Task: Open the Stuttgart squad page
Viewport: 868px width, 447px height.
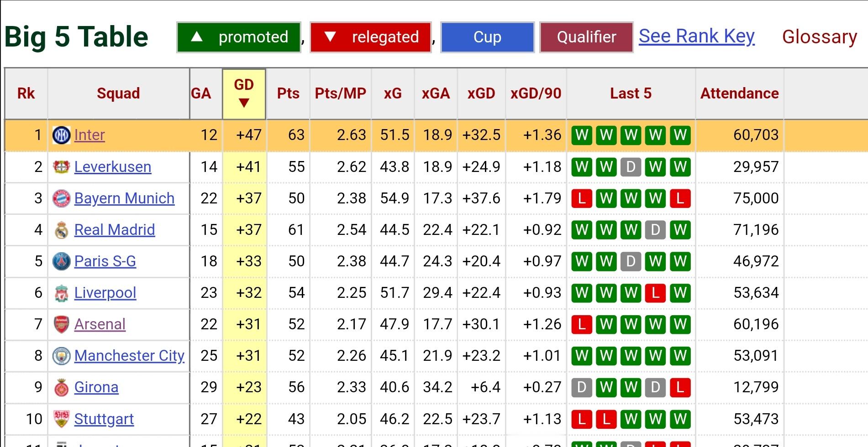Action: [x=104, y=419]
